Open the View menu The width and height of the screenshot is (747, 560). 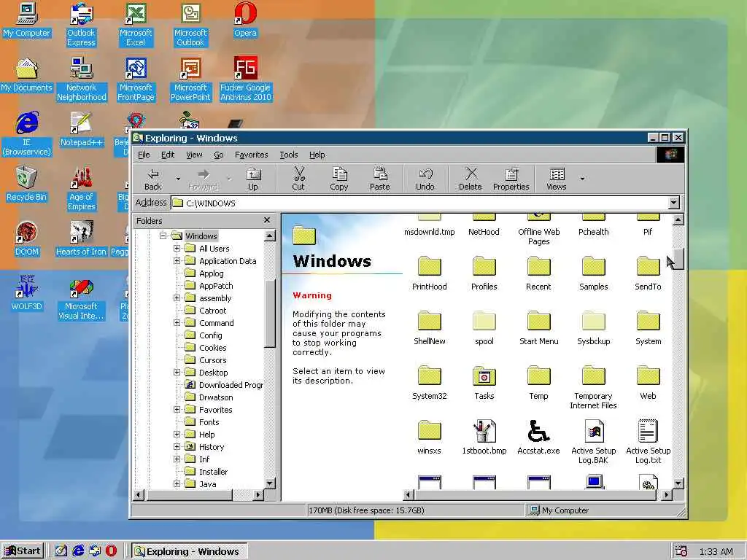pyautogui.click(x=194, y=155)
